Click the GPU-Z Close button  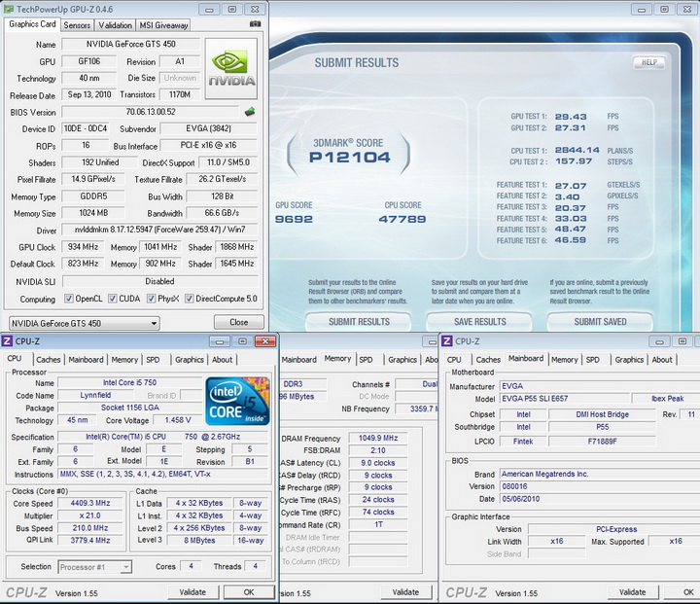pos(239,322)
